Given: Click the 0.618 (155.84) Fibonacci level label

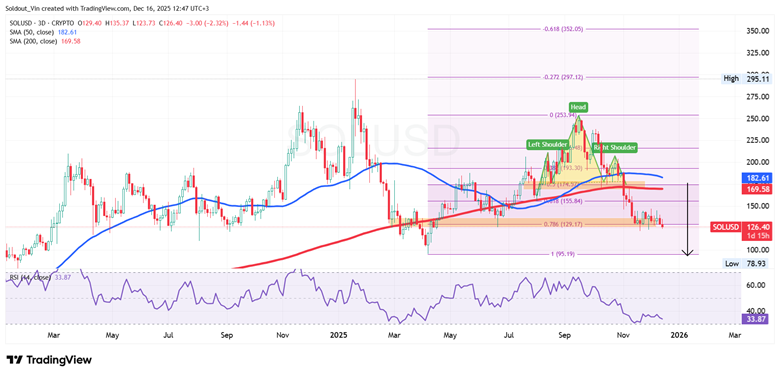Looking at the screenshot, I should coord(564,201).
